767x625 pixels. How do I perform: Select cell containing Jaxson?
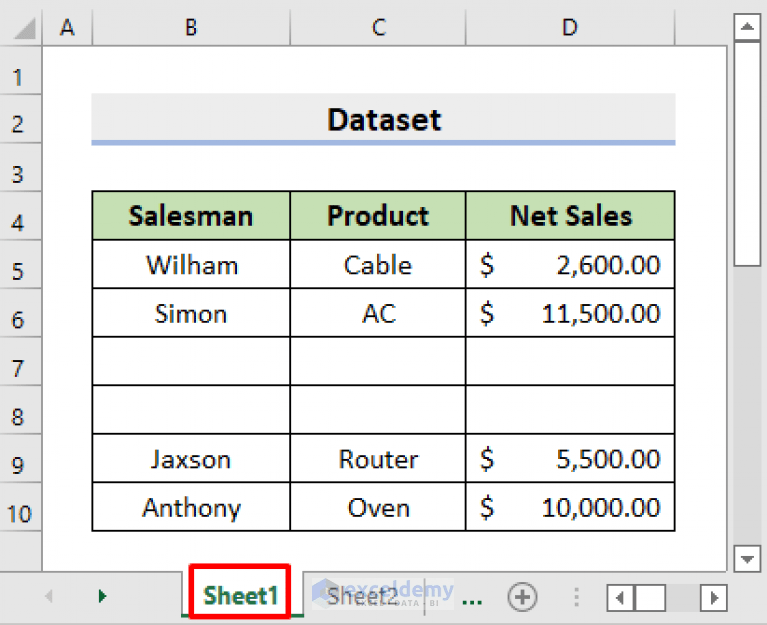pyautogui.click(x=191, y=459)
